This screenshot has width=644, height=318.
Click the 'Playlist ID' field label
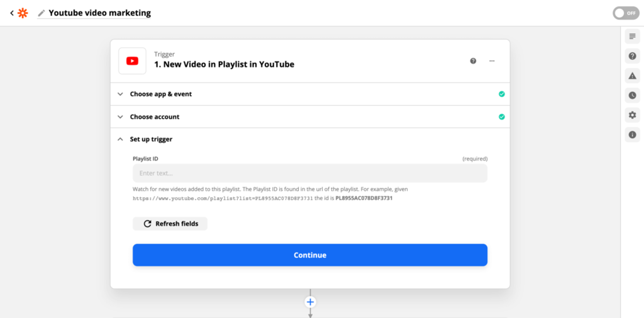click(145, 159)
